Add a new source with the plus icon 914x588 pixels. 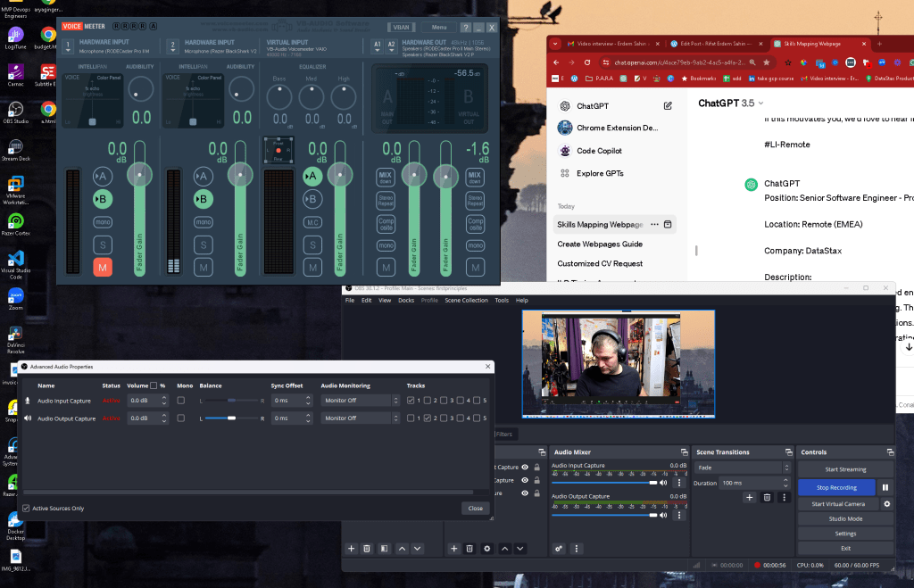453,549
